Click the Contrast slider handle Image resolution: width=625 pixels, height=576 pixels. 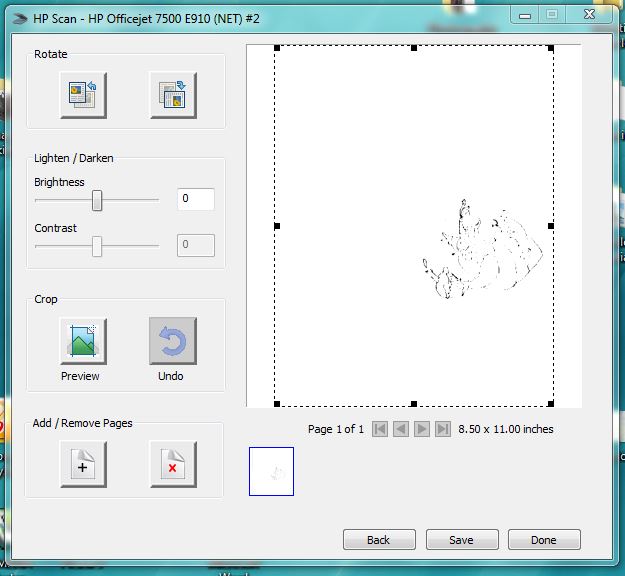coord(97,246)
